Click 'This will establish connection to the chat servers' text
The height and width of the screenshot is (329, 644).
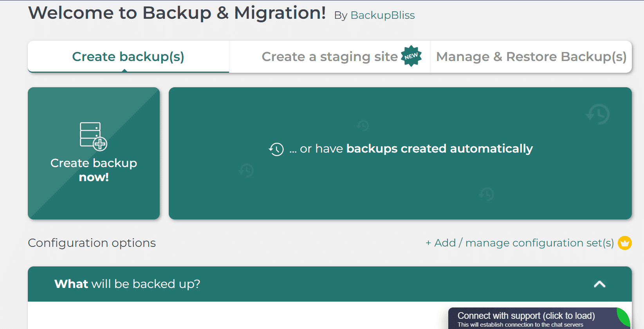pyautogui.click(x=520, y=325)
